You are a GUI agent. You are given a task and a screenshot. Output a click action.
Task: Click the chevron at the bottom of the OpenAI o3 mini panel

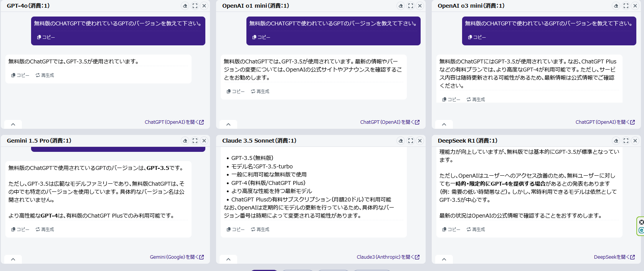tap(444, 124)
